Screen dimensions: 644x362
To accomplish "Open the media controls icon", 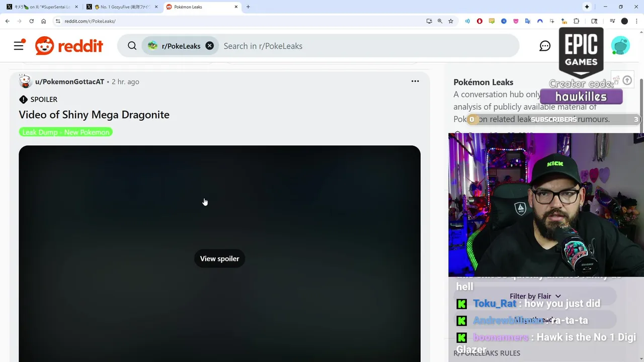I will click(x=612, y=21).
